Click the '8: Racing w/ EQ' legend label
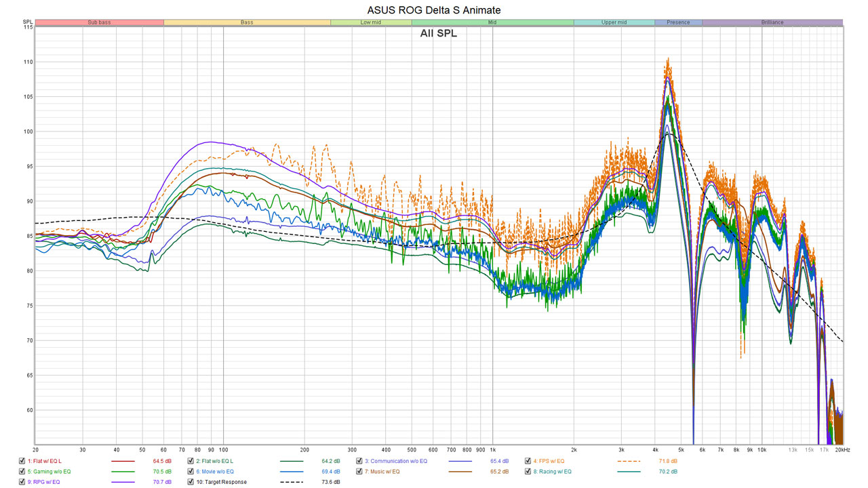868x488 pixels. [x=552, y=471]
